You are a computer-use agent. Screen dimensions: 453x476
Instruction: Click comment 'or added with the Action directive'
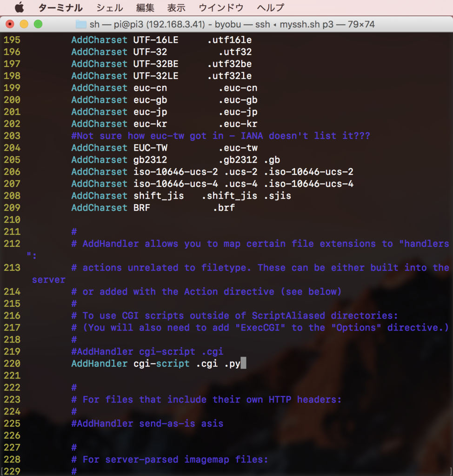207,292
